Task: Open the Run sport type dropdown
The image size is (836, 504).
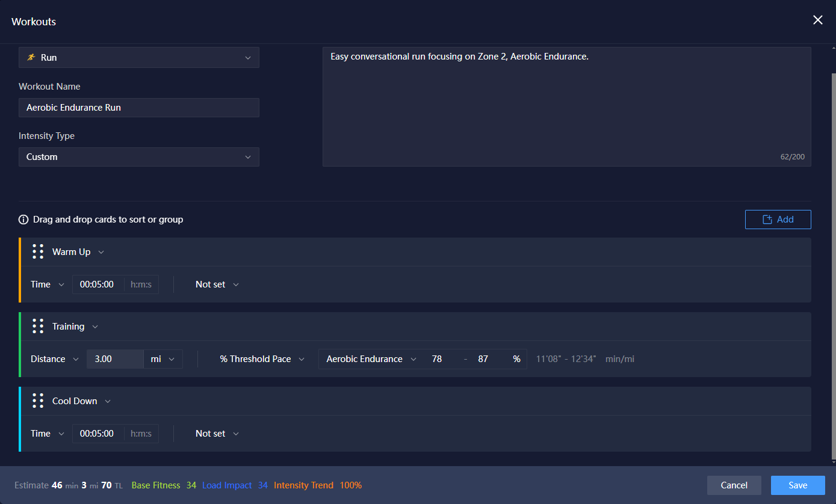Action: 139,58
